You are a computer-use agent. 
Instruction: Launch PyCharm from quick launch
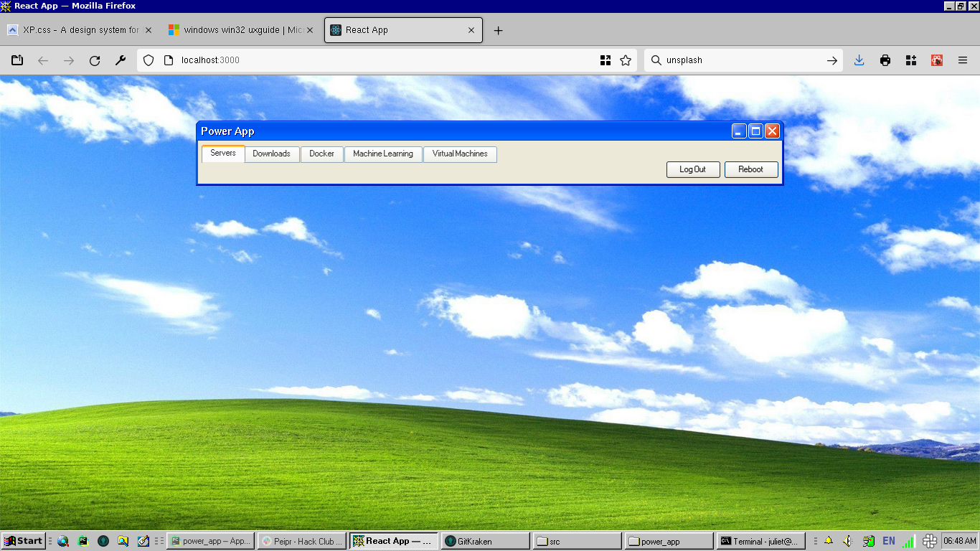pos(83,541)
